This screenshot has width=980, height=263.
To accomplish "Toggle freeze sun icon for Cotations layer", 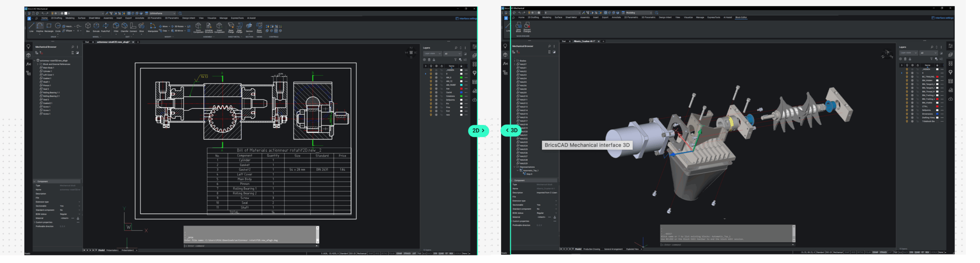I will 436,96.
